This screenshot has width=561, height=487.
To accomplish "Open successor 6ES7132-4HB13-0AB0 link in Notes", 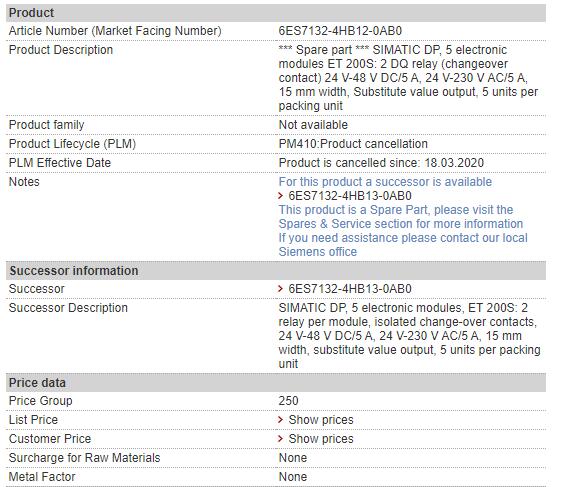I will [x=350, y=196].
